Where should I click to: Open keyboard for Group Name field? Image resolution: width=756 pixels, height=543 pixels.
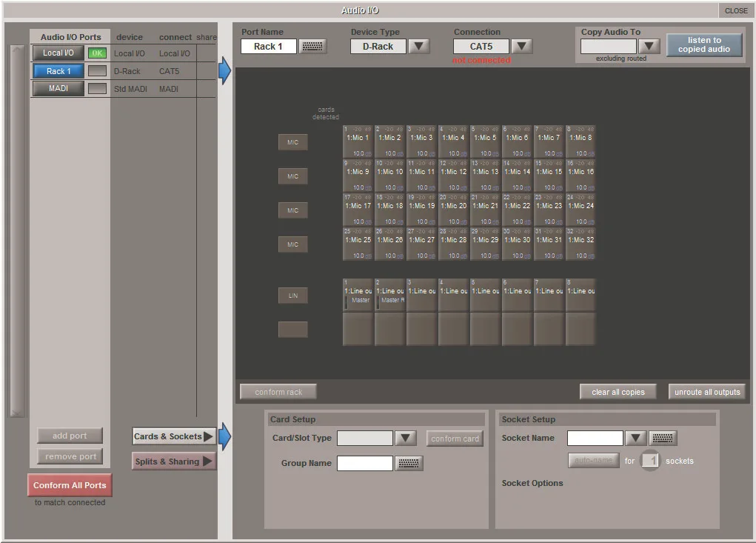pos(409,463)
